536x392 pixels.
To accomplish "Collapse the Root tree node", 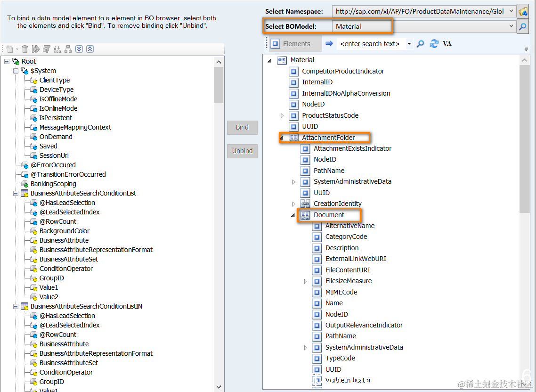I will coord(7,62).
